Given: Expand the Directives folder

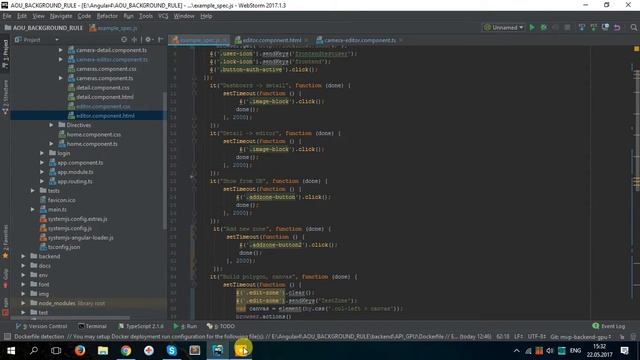Looking at the screenshot, I should (51, 125).
